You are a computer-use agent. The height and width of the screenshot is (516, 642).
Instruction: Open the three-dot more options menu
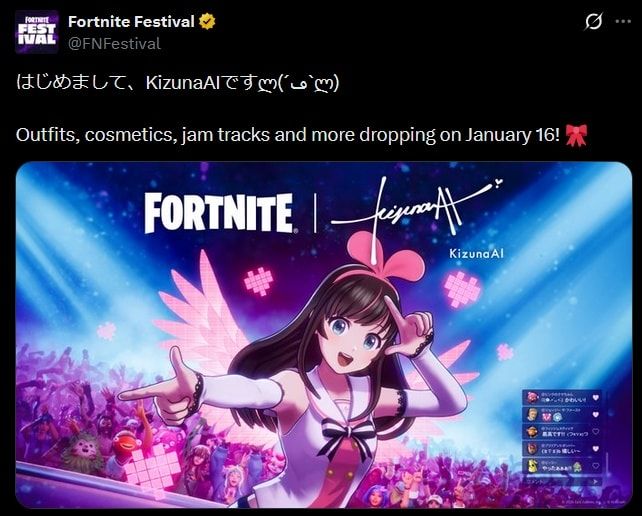pyautogui.click(x=623, y=21)
